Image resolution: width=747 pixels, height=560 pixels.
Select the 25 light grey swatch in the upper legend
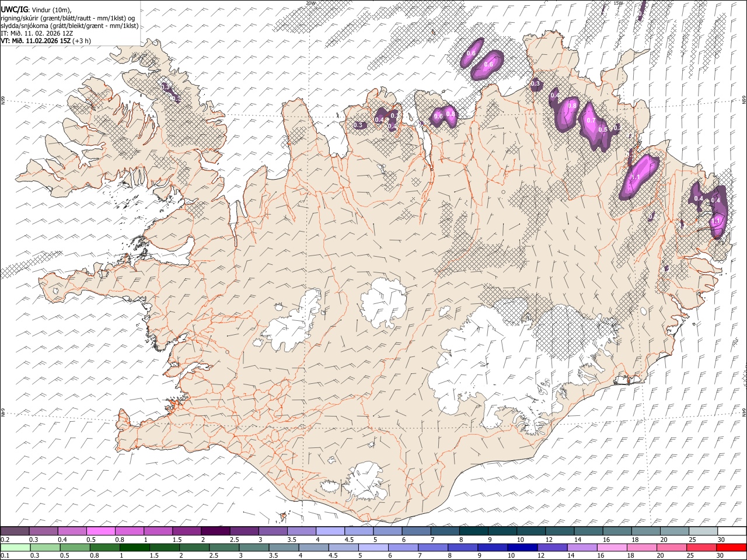pos(703,531)
